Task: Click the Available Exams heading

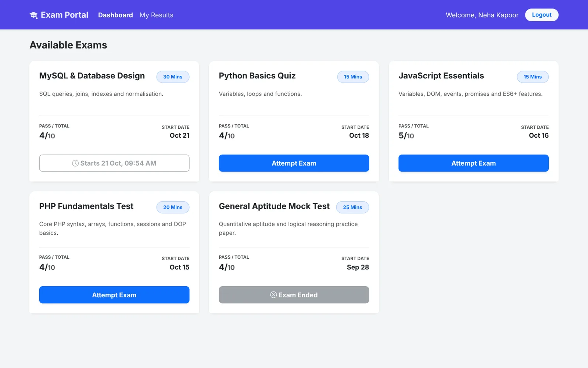Action: point(68,45)
